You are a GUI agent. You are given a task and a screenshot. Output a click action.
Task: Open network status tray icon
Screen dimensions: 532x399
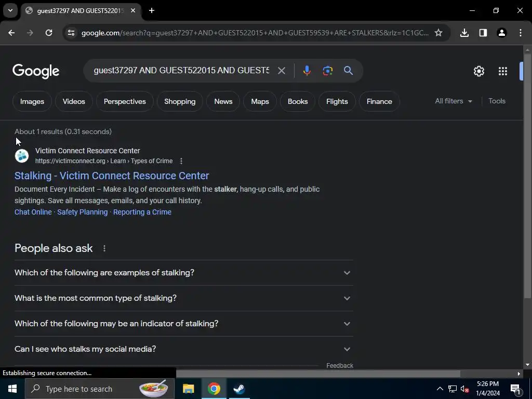pos(453,389)
